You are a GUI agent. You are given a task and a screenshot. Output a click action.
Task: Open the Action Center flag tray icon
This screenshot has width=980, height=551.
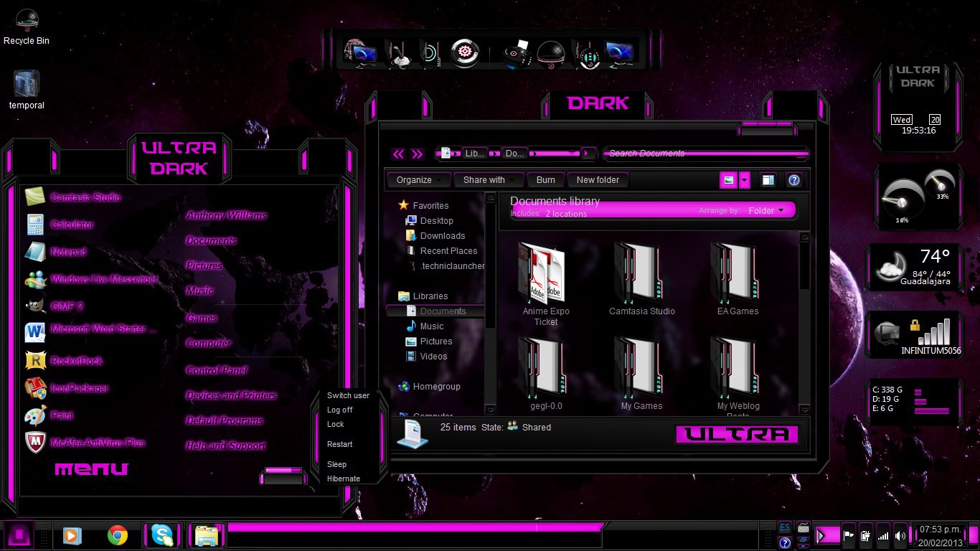pyautogui.click(x=848, y=535)
